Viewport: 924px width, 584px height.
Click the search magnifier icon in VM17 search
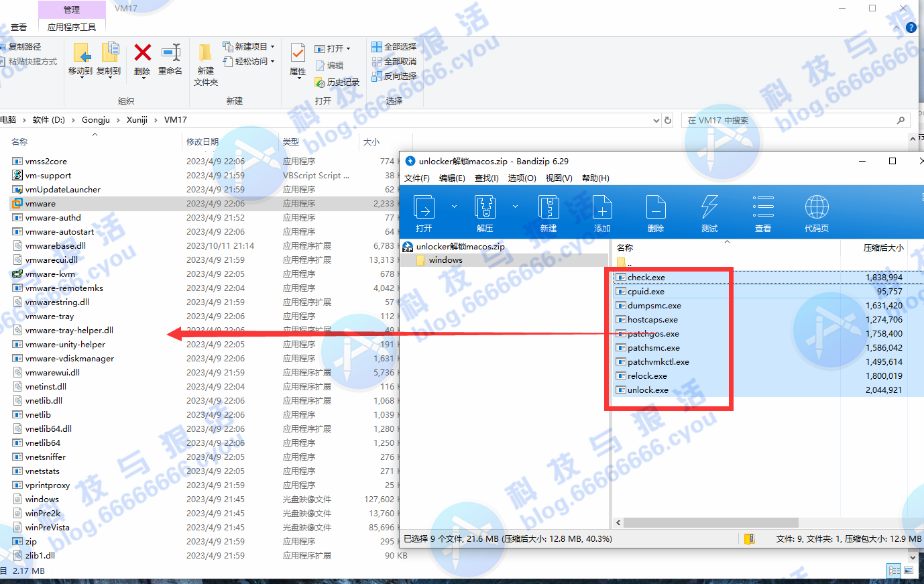[901, 120]
